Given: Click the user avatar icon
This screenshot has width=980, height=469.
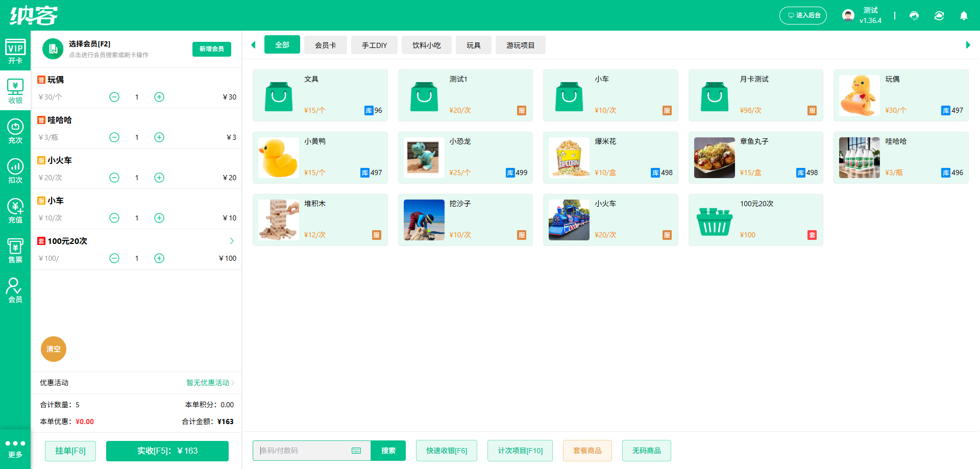Looking at the screenshot, I should [848, 15].
